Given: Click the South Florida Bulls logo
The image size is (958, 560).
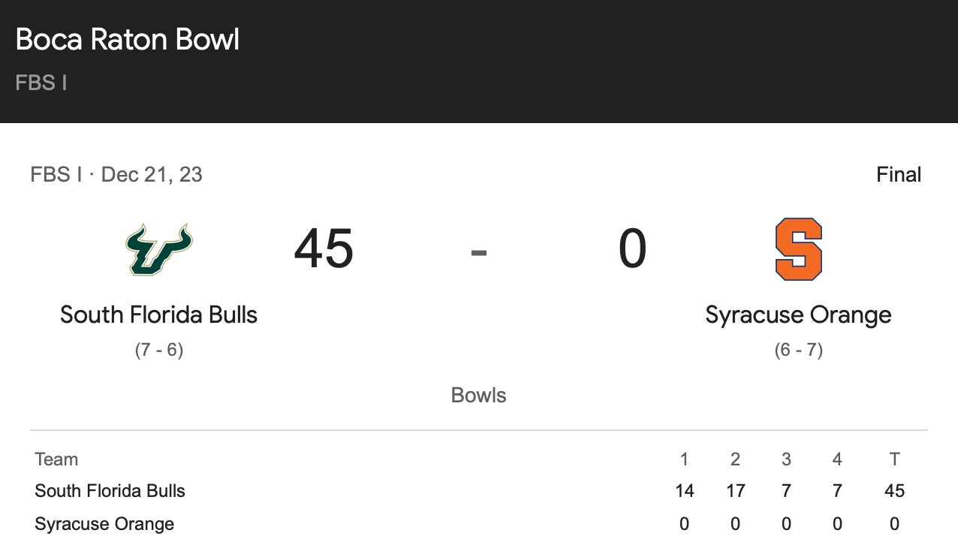Looking at the screenshot, I should [x=158, y=249].
